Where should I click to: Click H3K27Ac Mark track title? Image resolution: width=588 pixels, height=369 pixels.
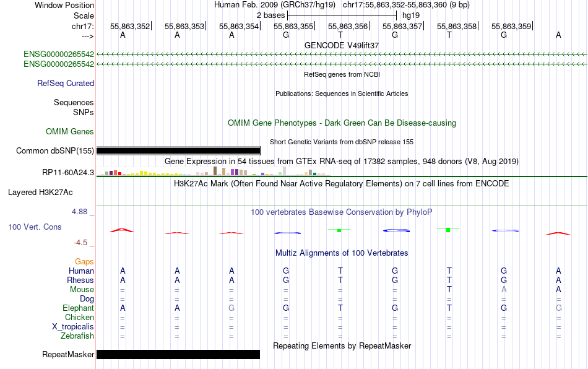(342, 183)
